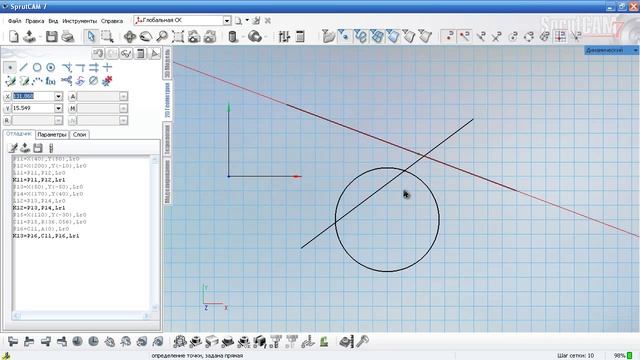Viewport: 640px width, 360px height.
Task: Open the Справка menu
Action: coord(112,21)
